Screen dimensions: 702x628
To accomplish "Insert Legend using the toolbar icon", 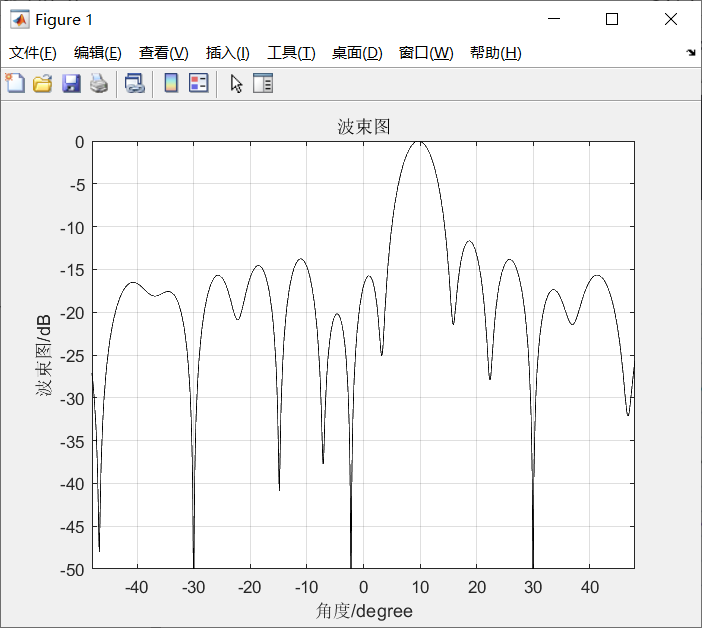I will [198, 83].
